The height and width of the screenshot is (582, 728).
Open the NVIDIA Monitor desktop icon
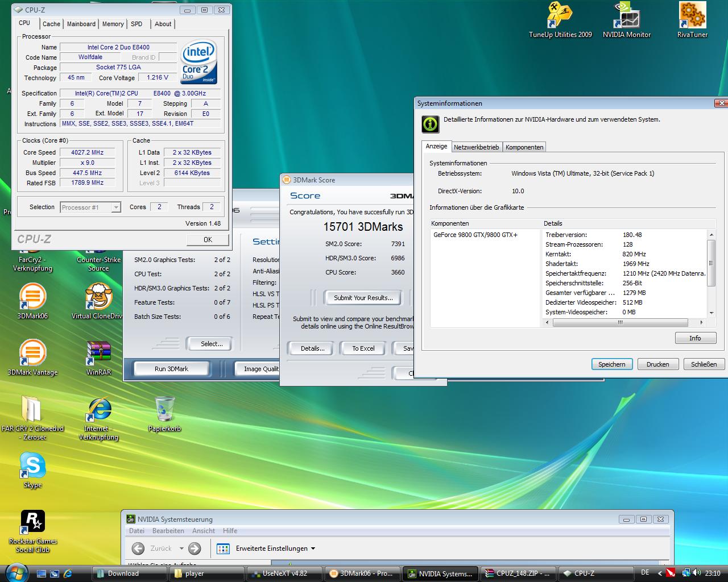point(627,20)
